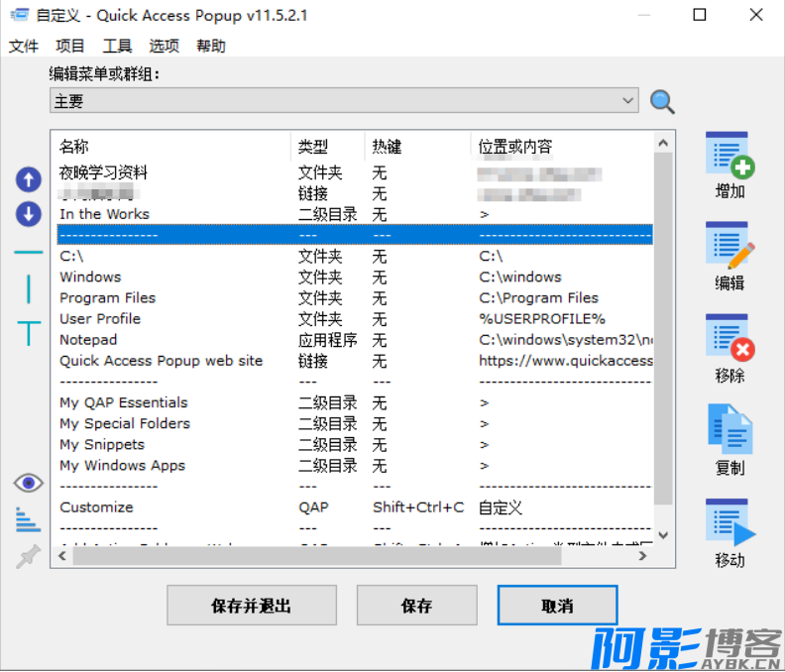Click the horizontal scrollbar right arrow

(643, 556)
